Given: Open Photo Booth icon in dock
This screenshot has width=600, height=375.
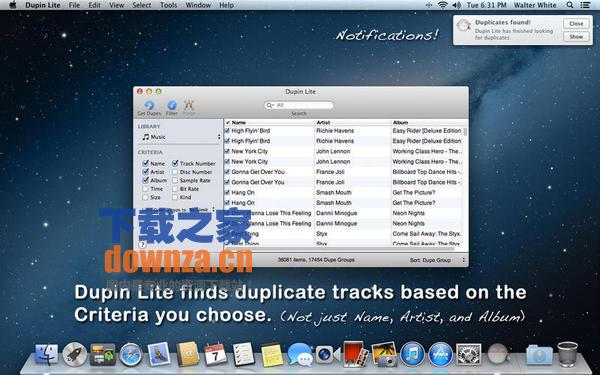Looking at the screenshot, I should tap(355, 354).
